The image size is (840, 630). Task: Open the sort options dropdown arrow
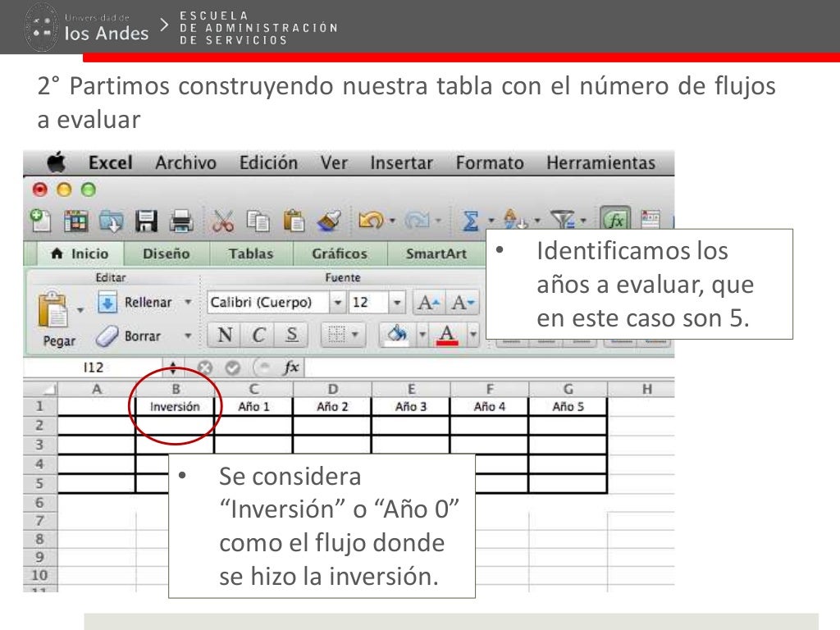coord(537,221)
